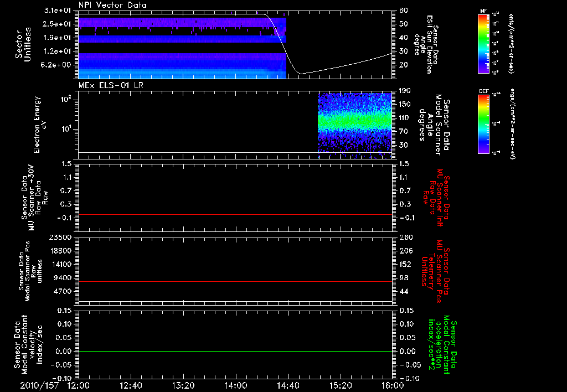The image size is (567, 392).
Task: Click the "1.2e+01" sector axis value
Action: [x=58, y=51]
